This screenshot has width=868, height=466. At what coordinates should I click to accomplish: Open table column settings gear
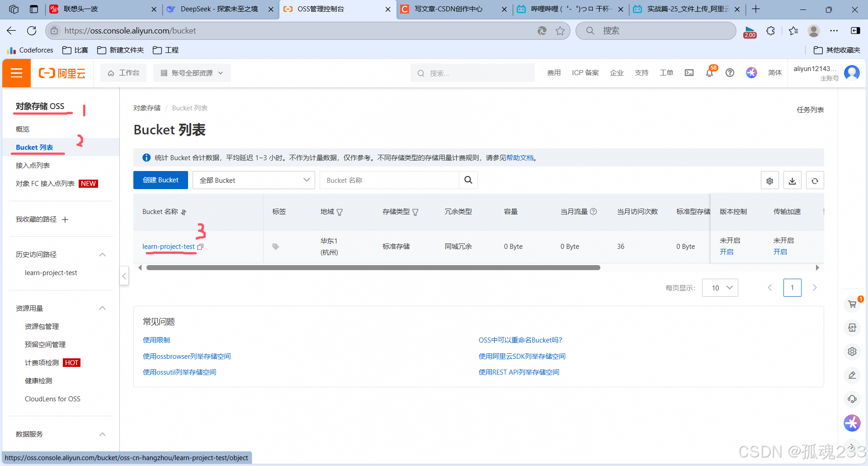(x=769, y=181)
